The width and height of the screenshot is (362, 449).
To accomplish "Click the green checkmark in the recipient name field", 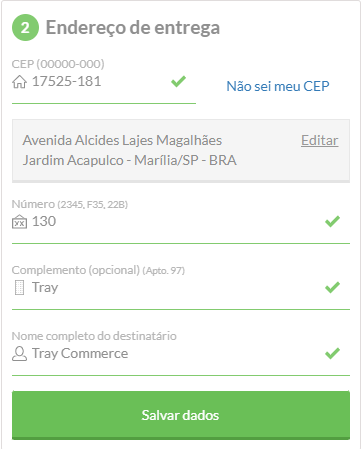I will click(x=332, y=353).
